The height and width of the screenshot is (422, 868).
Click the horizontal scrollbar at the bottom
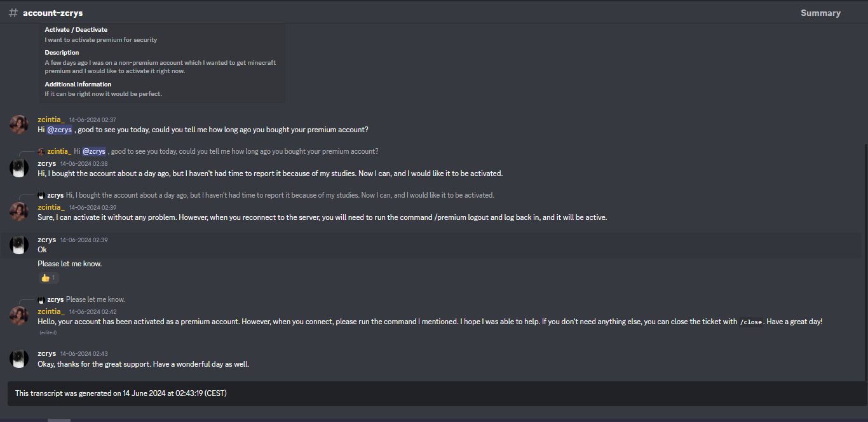59,420
